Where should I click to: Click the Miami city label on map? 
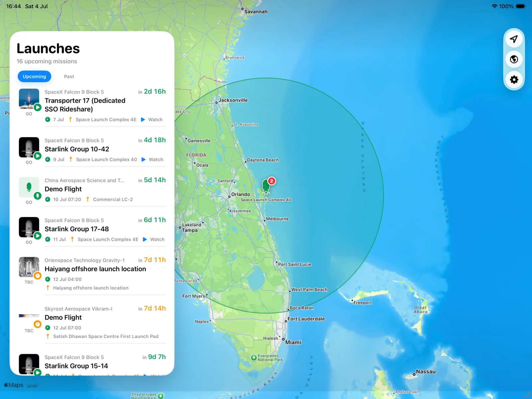click(293, 342)
